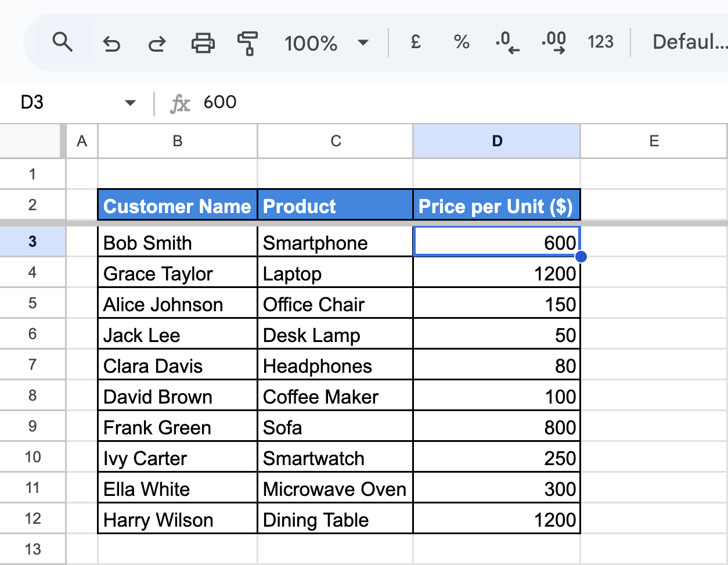The image size is (728, 565).
Task: Select column B header
Action: (178, 141)
